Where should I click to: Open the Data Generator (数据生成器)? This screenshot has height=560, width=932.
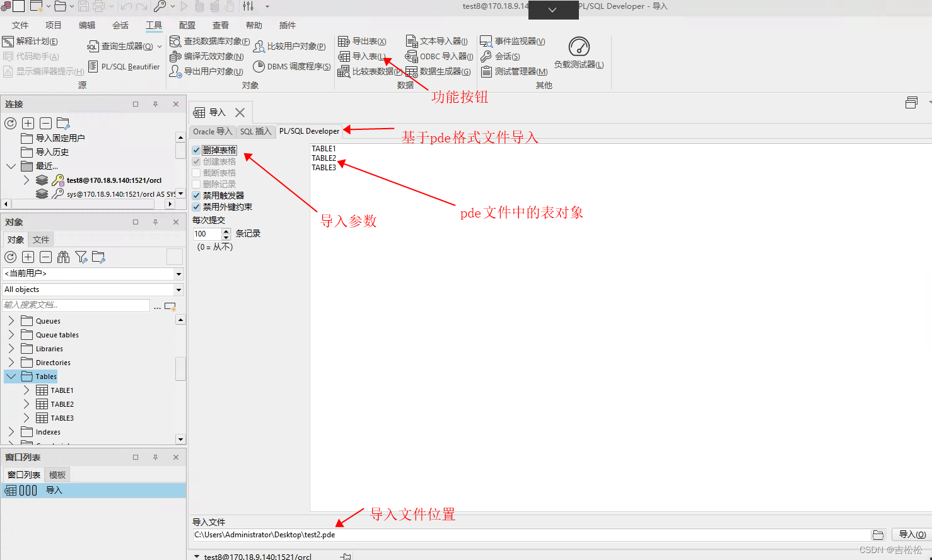tap(438, 71)
